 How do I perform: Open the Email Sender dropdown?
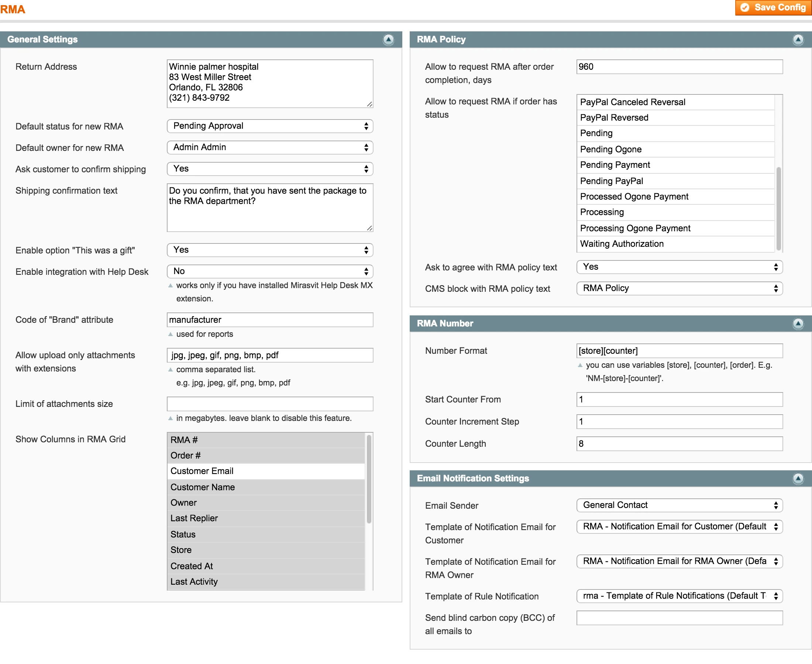pyautogui.click(x=678, y=505)
